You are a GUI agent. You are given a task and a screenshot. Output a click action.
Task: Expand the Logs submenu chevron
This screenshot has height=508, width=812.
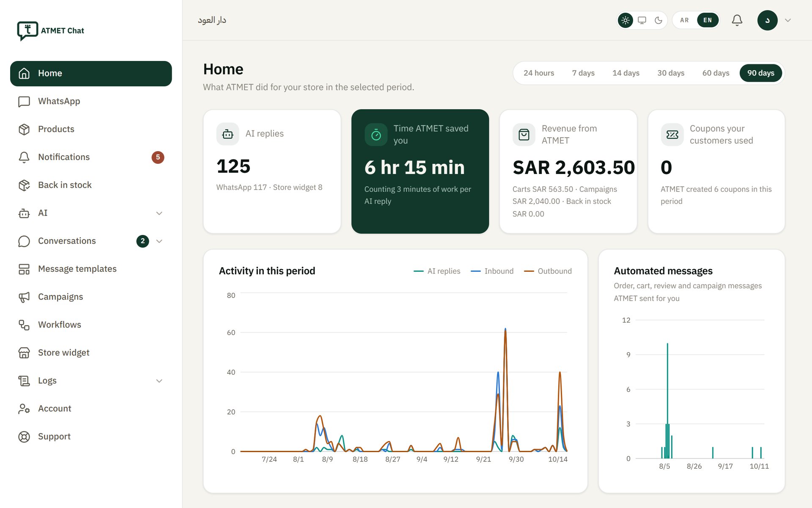tap(159, 381)
